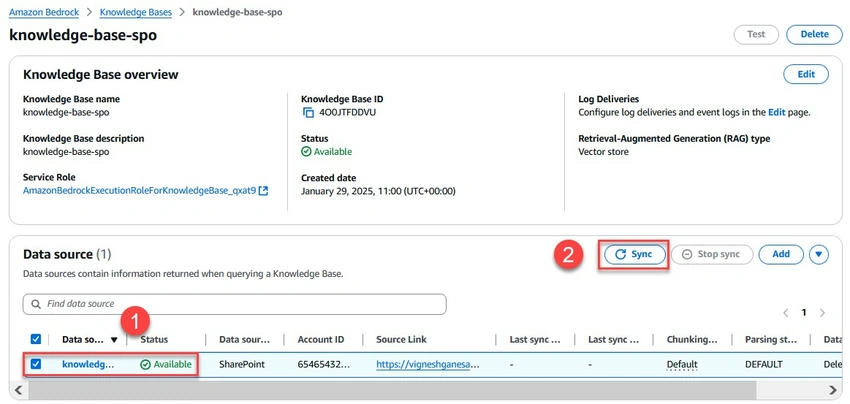
Task: Go to next page arrow in pagination
Action: click(822, 313)
